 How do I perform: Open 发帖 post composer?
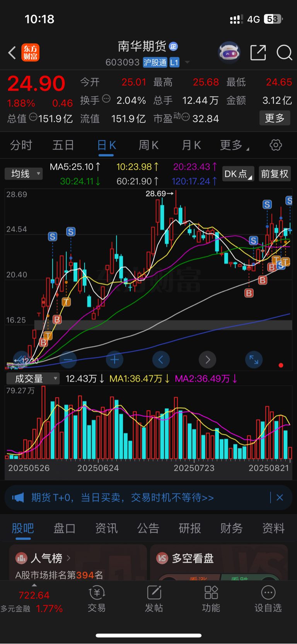[x=154, y=599]
